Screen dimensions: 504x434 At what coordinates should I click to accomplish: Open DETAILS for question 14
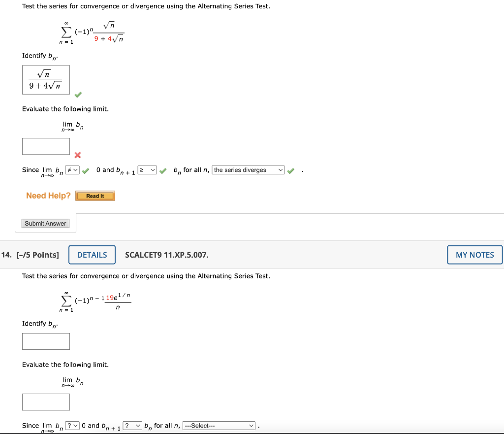[x=92, y=255]
